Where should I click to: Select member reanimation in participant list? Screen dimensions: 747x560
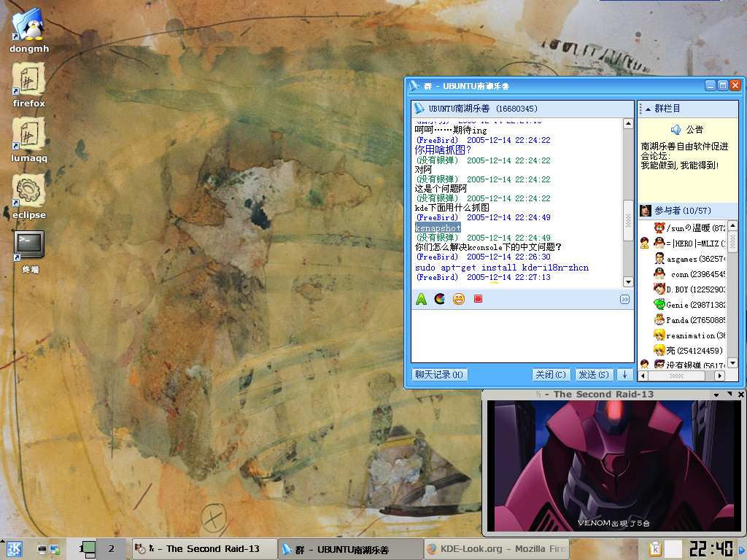pyautogui.click(x=689, y=335)
